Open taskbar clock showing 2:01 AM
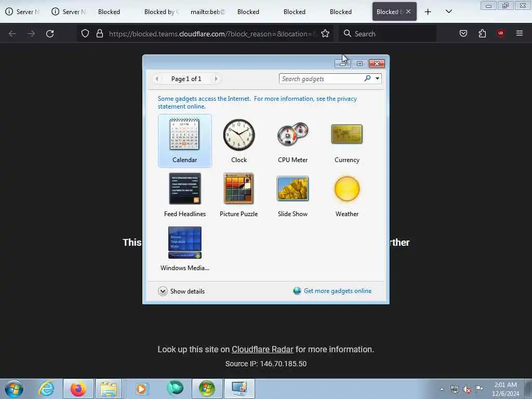The image size is (532, 399). pos(506,389)
